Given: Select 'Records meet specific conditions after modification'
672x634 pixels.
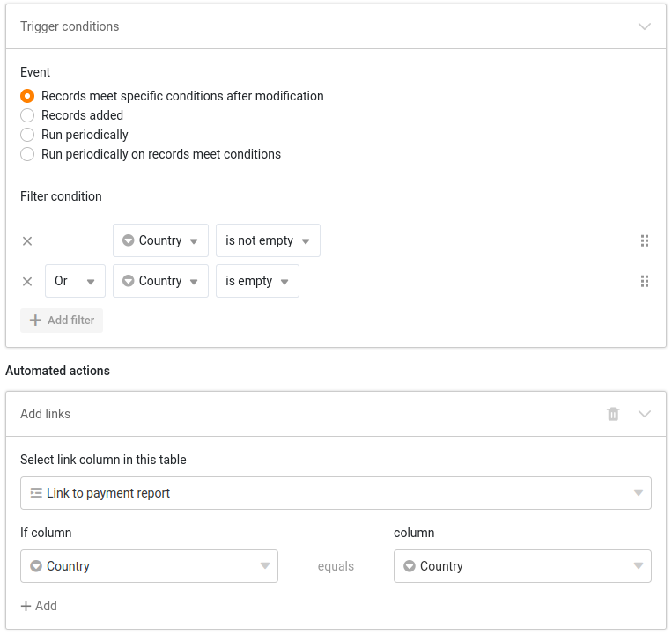Looking at the screenshot, I should click(27, 96).
